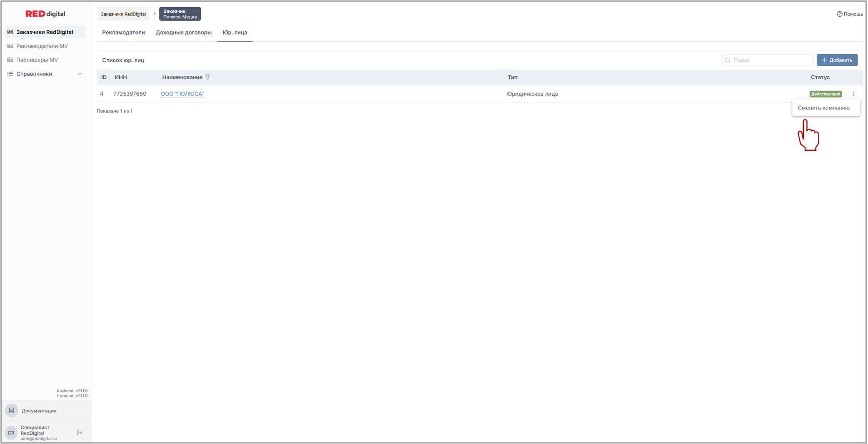The image size is (868, 444).
Task: Click the logout icon next to user profile
Action: coord(80,433)
